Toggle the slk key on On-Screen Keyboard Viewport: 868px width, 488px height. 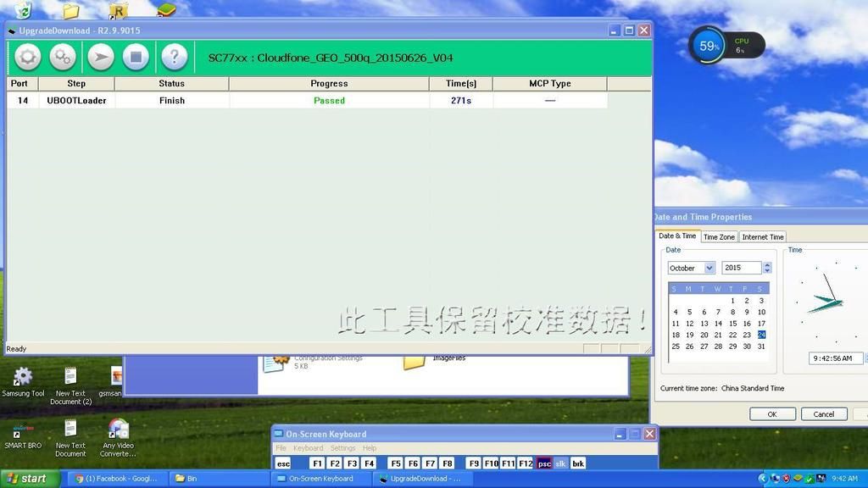[x=561, y=463]
